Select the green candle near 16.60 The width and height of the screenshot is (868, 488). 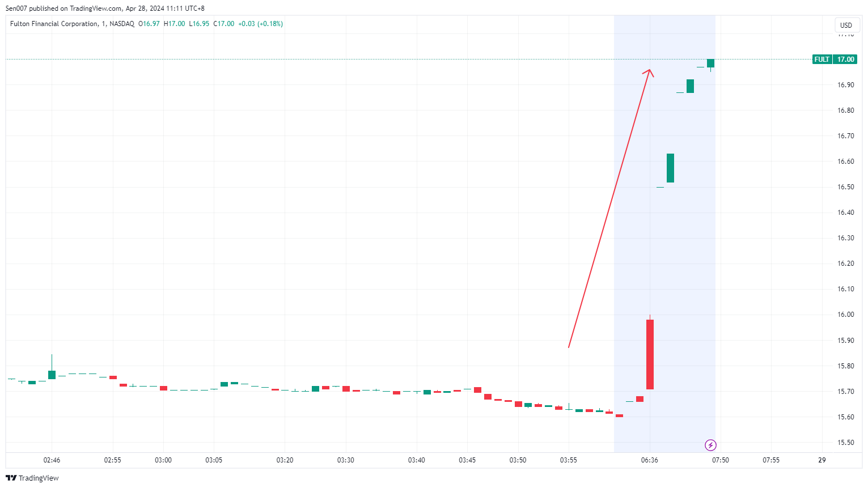coord(670,168)
